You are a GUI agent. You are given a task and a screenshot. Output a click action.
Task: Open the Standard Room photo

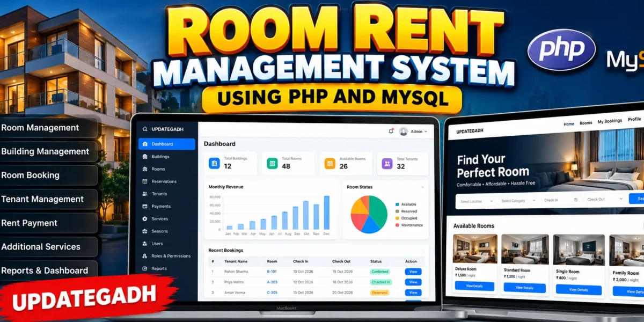click(525, 249)
